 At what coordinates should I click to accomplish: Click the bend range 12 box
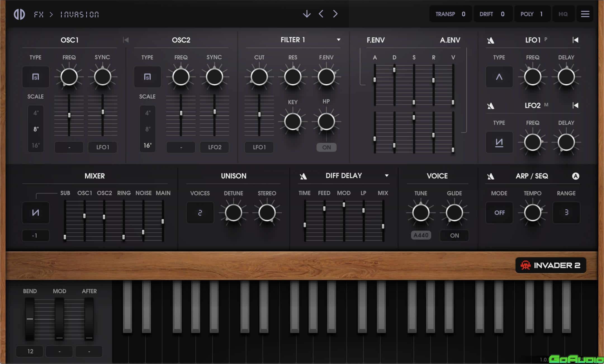(x=30, y=351)
